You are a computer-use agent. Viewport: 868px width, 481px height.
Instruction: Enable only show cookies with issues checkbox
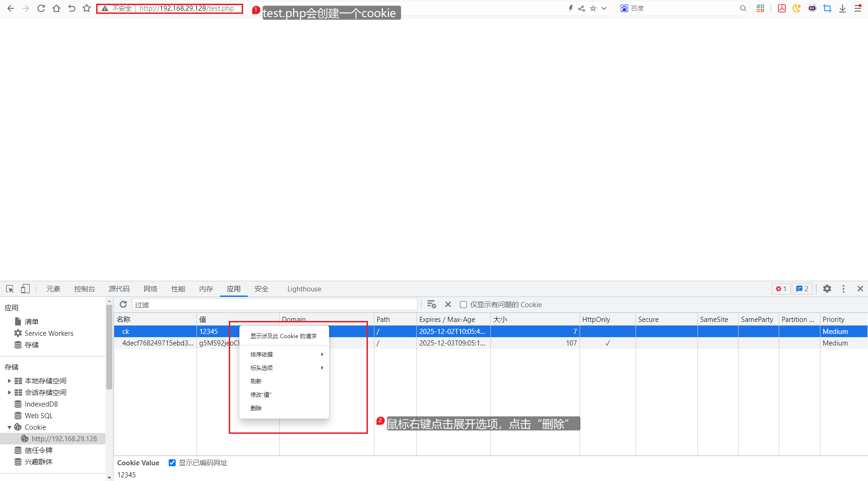pos(463,305)
